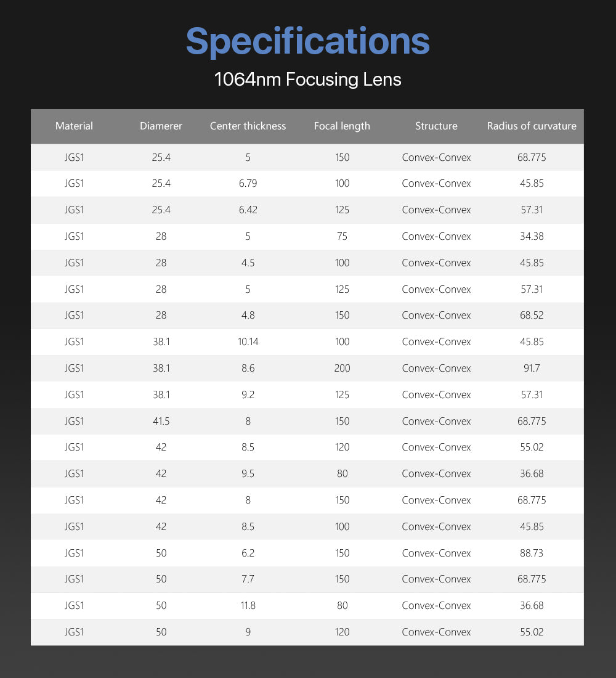
Task: Click the 41.5 diameter cell
Action: 161,422
